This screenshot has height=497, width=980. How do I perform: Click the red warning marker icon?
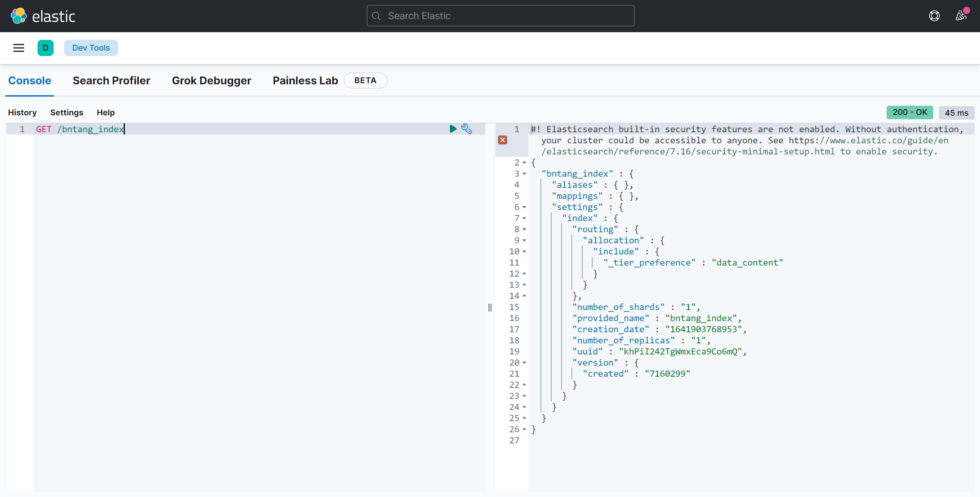[x=503, y=140]
